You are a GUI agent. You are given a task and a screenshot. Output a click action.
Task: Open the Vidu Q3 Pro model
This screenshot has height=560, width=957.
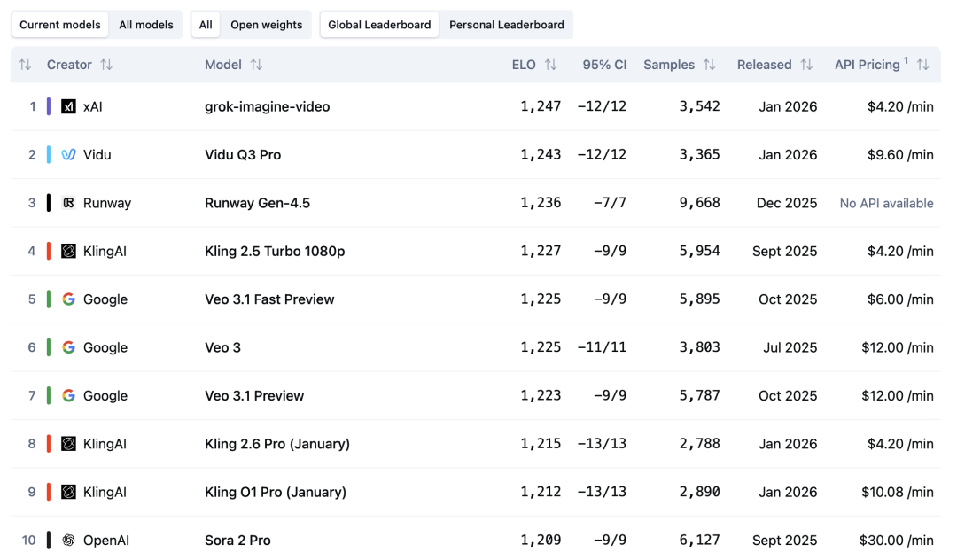243,155
